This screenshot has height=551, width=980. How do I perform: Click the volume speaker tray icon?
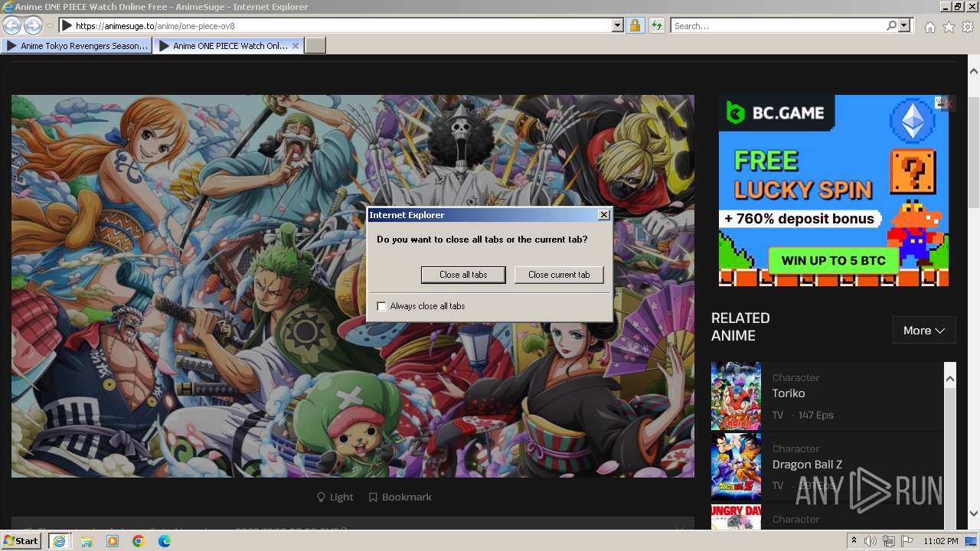871,541
